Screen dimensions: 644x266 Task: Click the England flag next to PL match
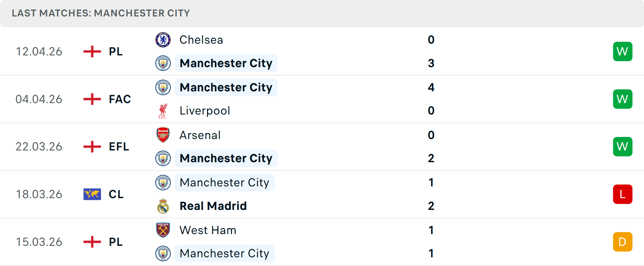coord(92,51)
